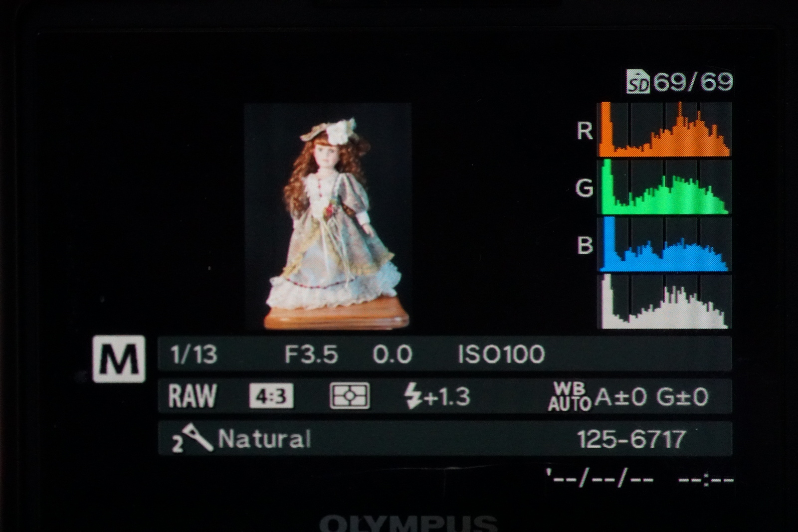The width and height of the screenshot is (798, 532).
Task: Select the WB AUTO white balance icon
Action: pos(569,397)
